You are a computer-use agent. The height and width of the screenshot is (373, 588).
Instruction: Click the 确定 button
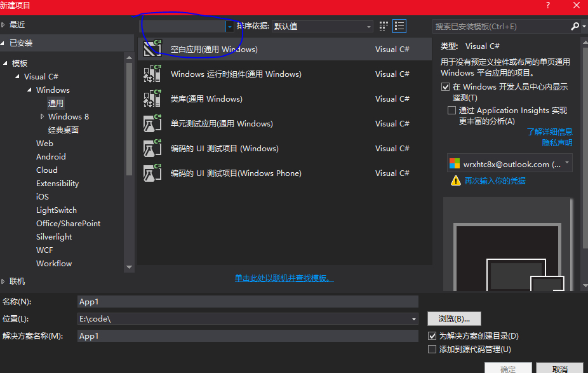point(508,368)
